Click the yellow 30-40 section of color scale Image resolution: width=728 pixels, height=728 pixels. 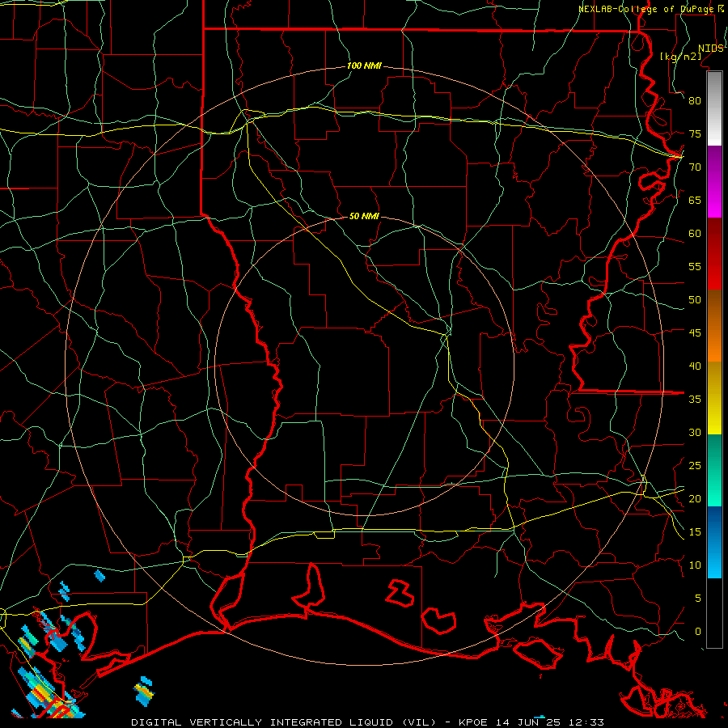click(714, 398)
